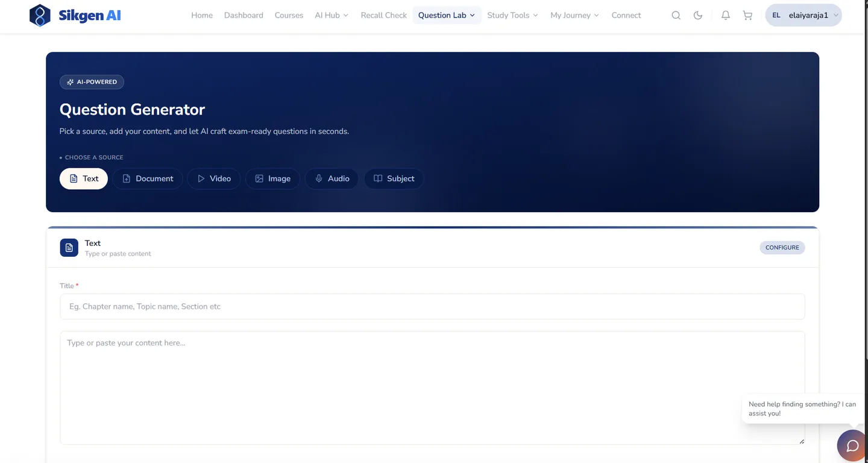Toggle dark mode moon icon
Screen dimensions: 868x463
[x=698, y=16]
